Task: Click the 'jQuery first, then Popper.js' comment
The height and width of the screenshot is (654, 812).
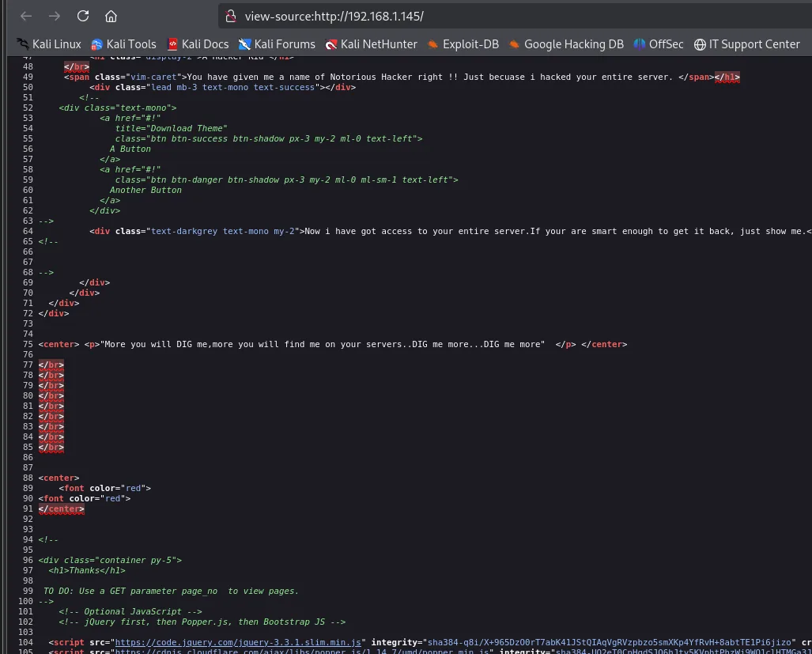Action: (202, 622)
